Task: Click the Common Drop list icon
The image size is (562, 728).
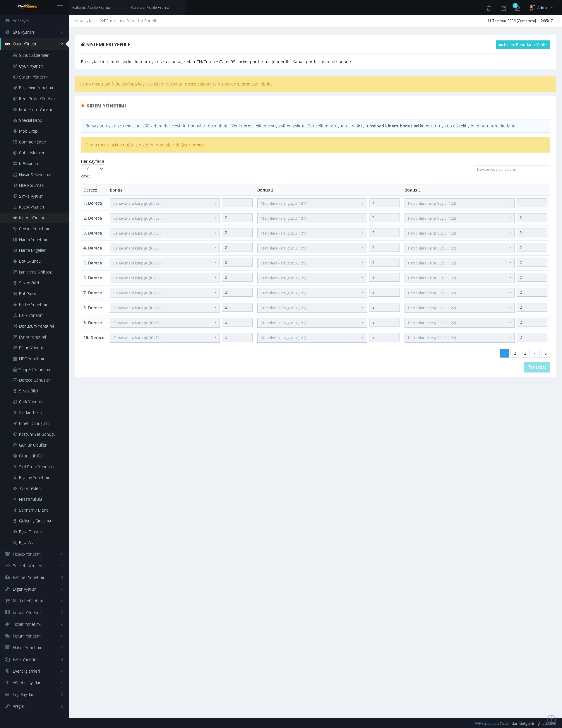Action: tap(15, 142)
